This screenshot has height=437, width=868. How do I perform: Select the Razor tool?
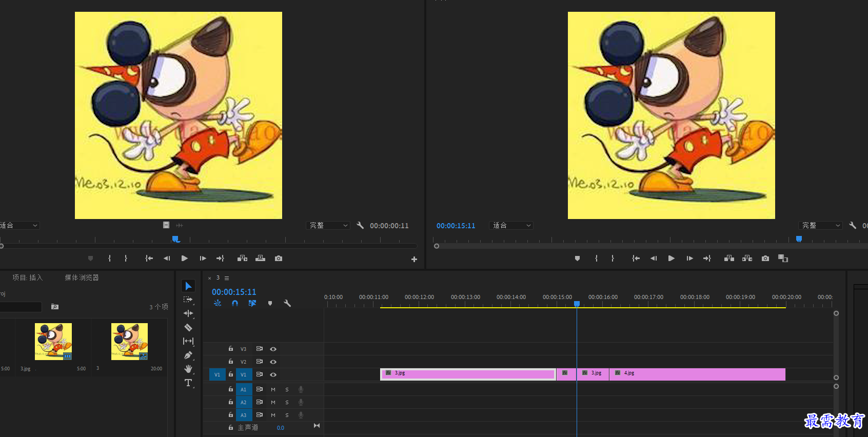pos(188,327)
